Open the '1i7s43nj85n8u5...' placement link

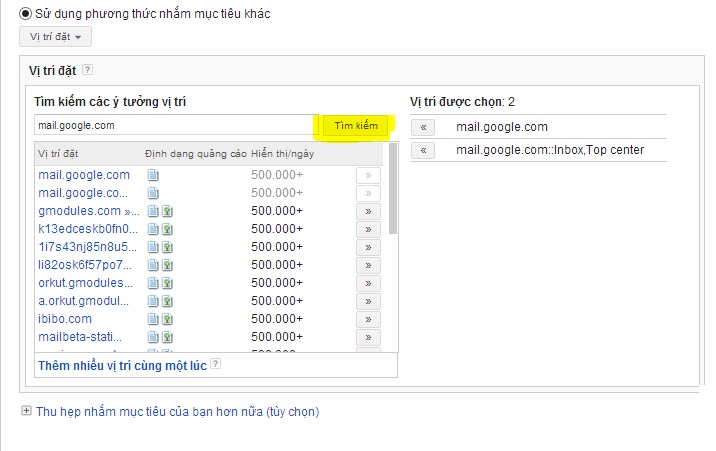(x=87, y=247)
